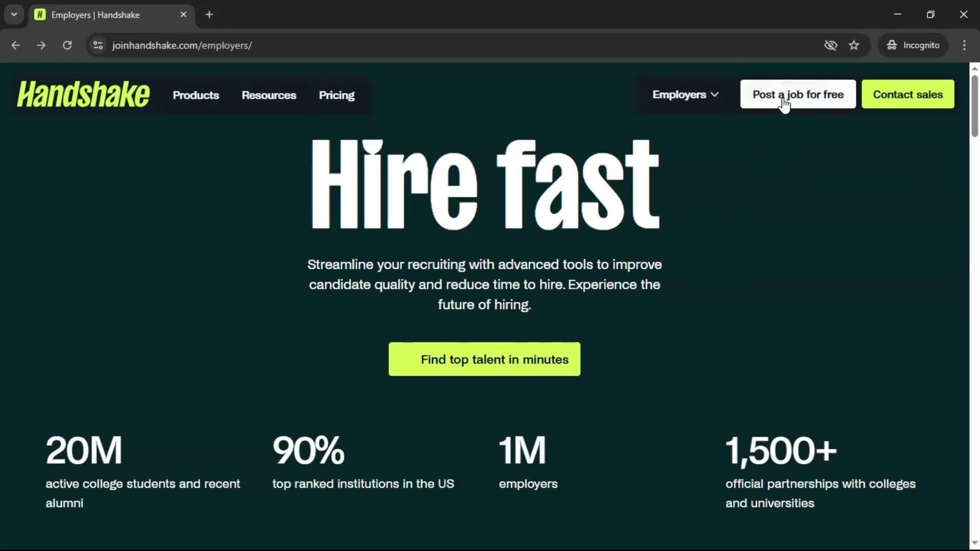980x551 pixels.
Task: Open the Chrome three-dot menu
Action: pyautogui.click(x=964, y=45)
